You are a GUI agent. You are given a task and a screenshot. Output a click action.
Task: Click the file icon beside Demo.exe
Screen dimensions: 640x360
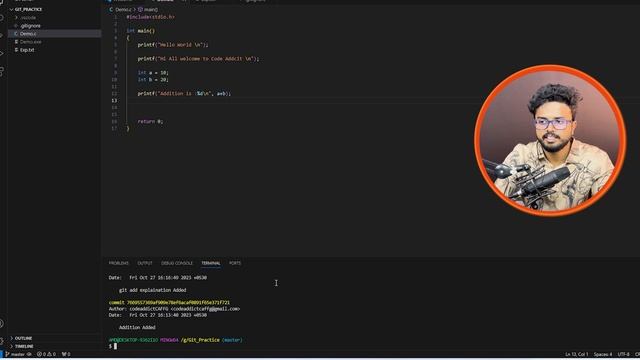16,42
